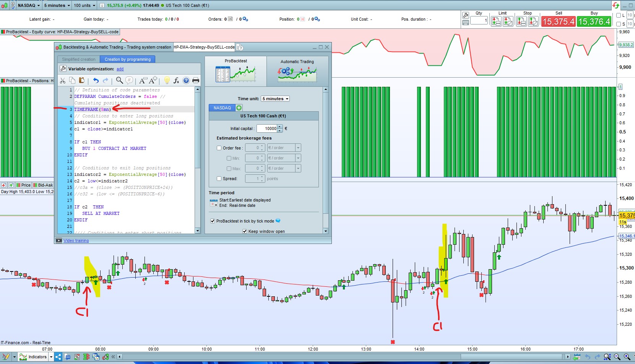Open the dropdown arrow beside the pencil tool

[x=15, y=357]
